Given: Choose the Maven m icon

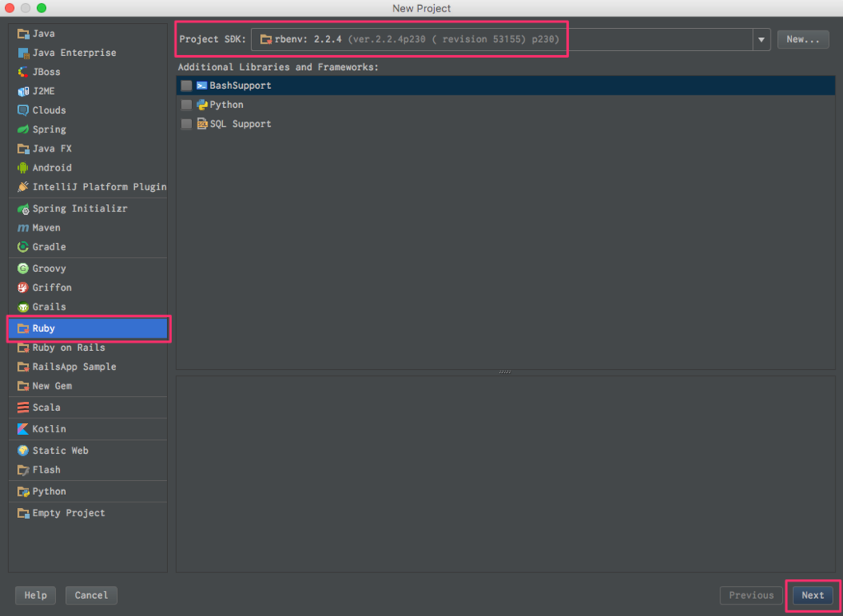Looking at the screenshot, I should 23,228.
